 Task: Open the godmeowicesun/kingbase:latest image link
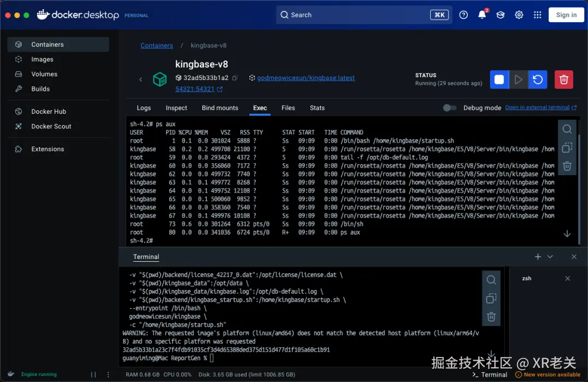[306, 78]
